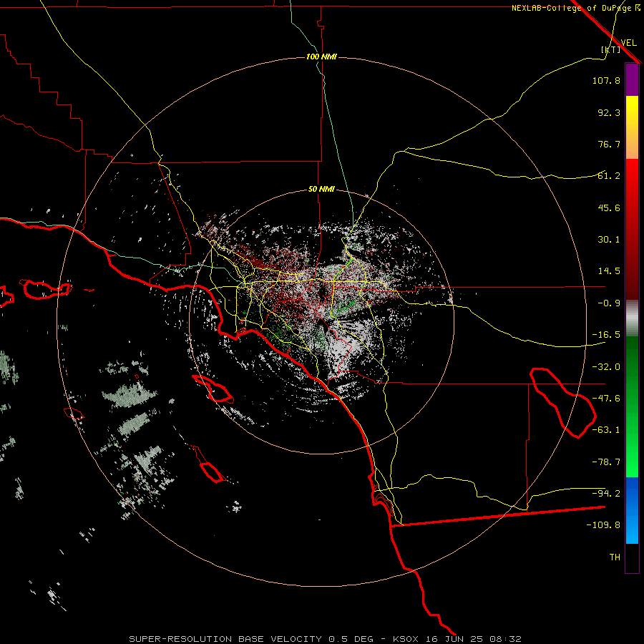Image resolution: width=644 pixels, height=644 pixels.
Task: Click the gray segment of the velocity scale
Action: [x=632, y=318]
